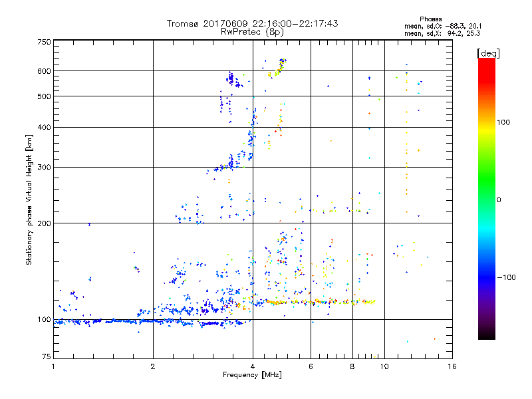
Task: Click the Stationary phase Virtual Height axis label
Action: (x=29, y=199)
